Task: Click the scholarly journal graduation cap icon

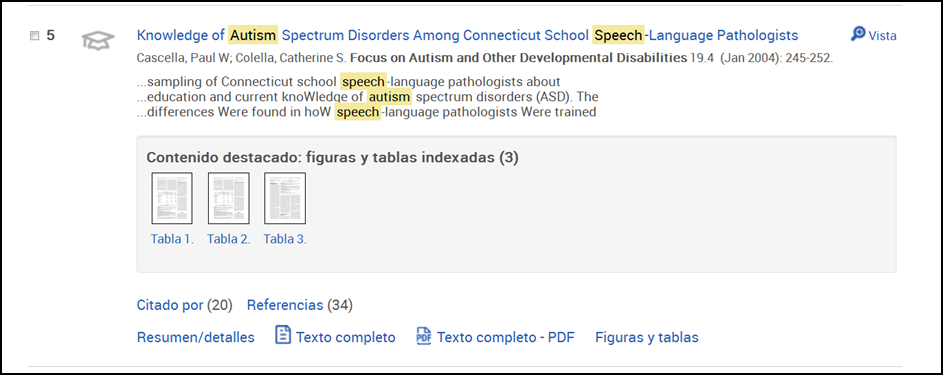Action: [98, 41]
